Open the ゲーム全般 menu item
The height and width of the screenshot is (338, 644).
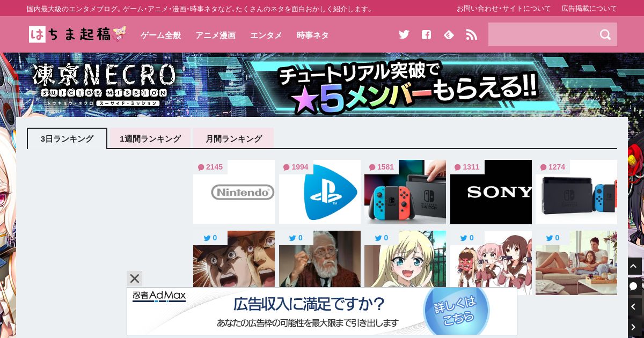click(x=160, y=35)
